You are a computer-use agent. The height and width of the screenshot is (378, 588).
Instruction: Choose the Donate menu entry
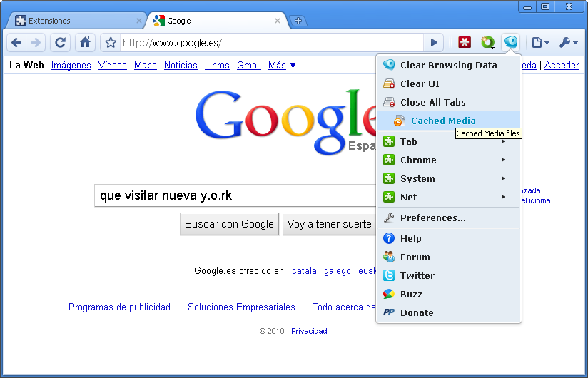tap(449, 312)
